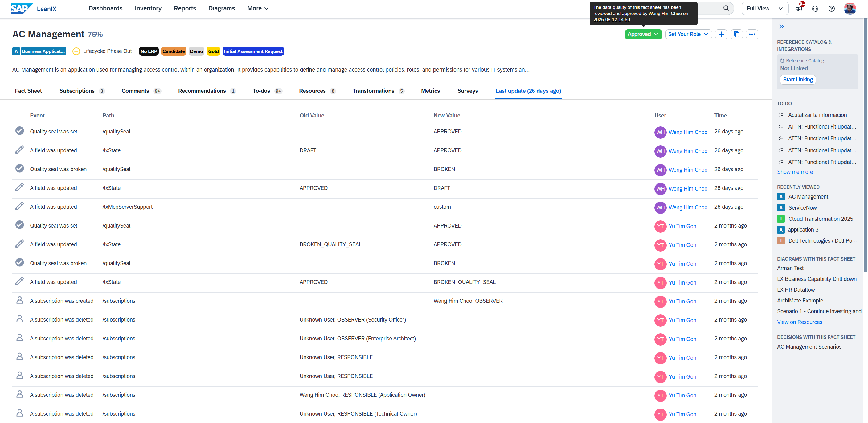Expand the More navigation menu
This screenshot has width=868, height=423.
pyautogui.click(x=257, y=8)
